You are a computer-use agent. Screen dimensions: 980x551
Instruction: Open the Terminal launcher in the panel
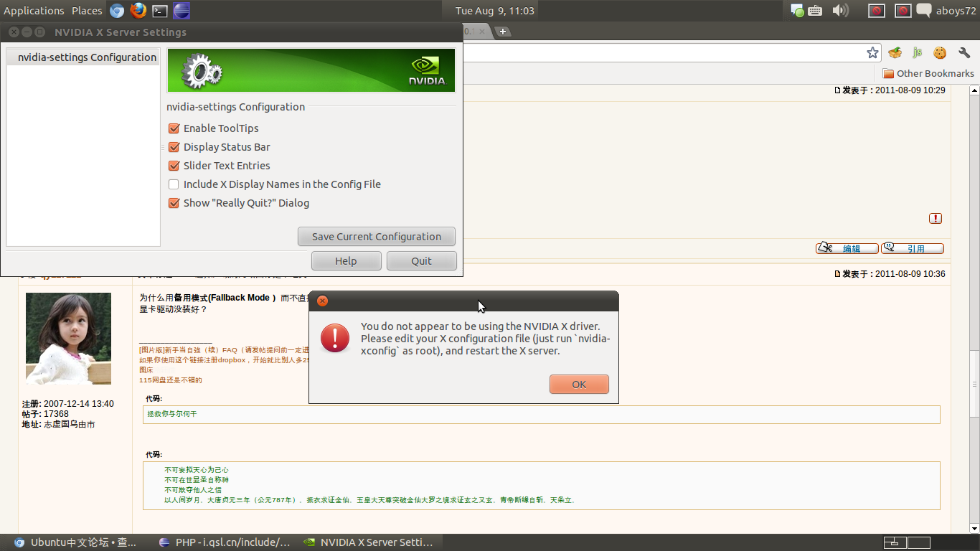[160, 11]
